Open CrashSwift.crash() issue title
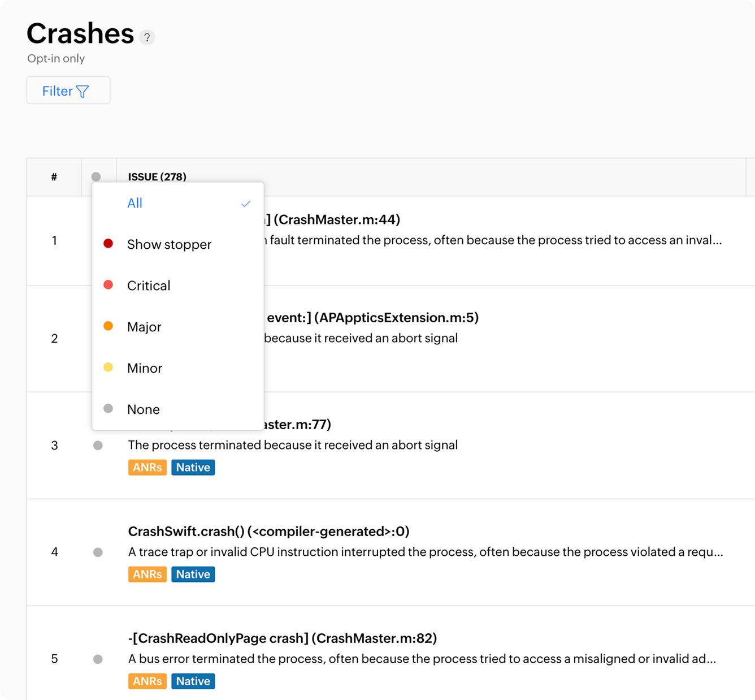 click(x=268, y=532)
